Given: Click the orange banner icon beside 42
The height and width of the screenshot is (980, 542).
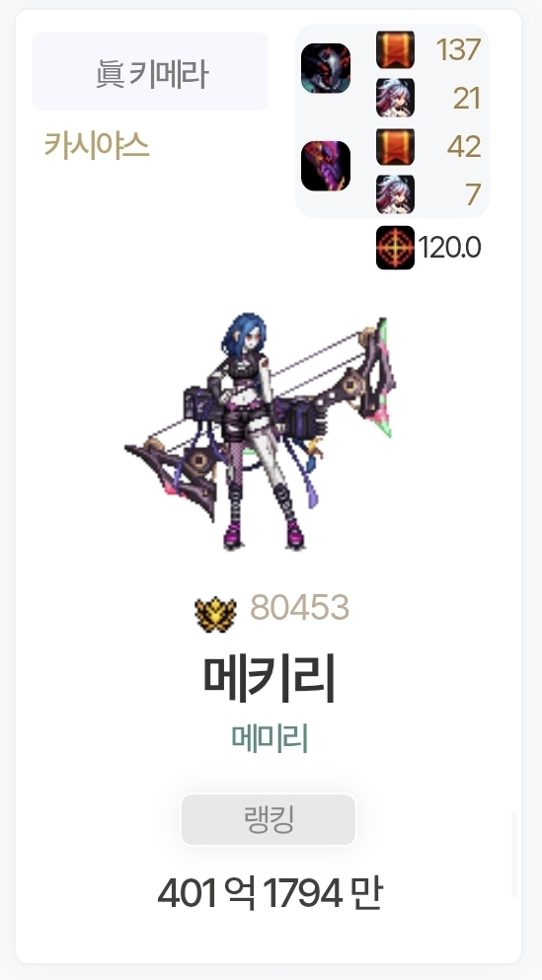Looking at the screenshot, I should tap(395, 147).
